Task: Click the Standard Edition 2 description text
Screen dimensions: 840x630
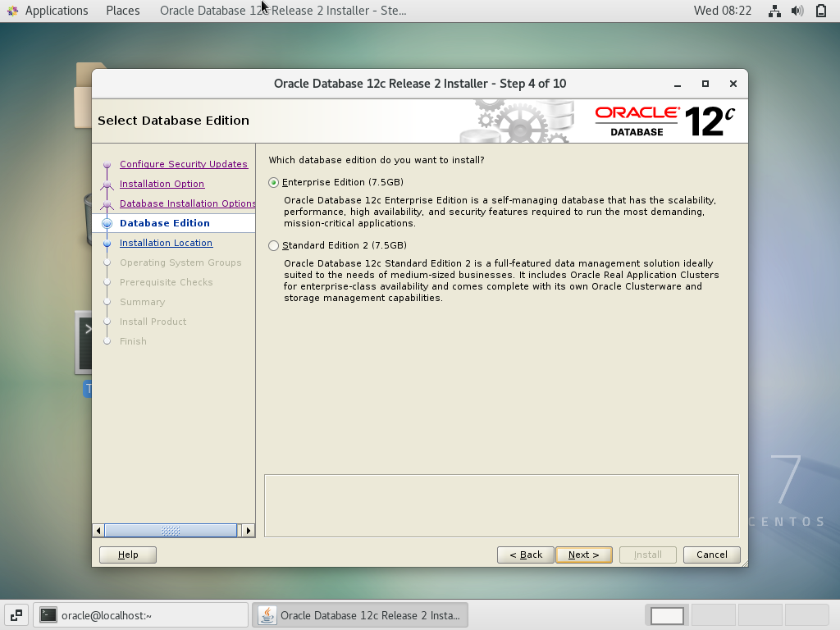Action: coord(501,281)
